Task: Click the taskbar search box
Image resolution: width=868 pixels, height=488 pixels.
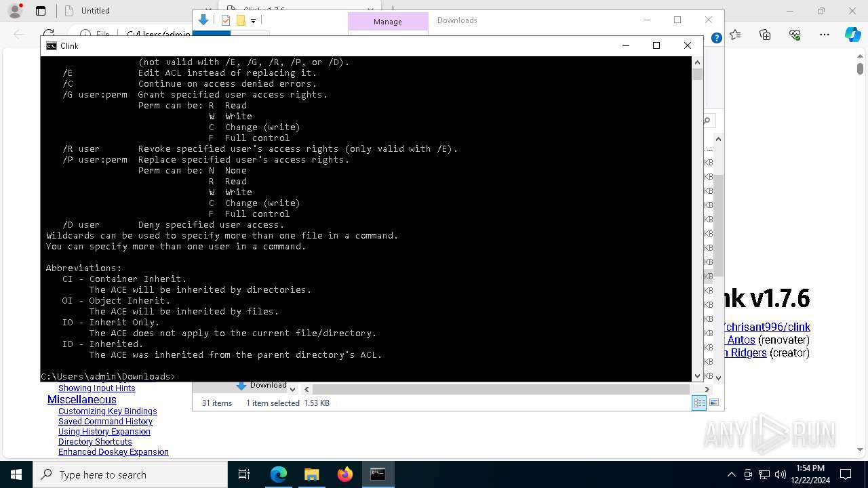Action: 130,474
